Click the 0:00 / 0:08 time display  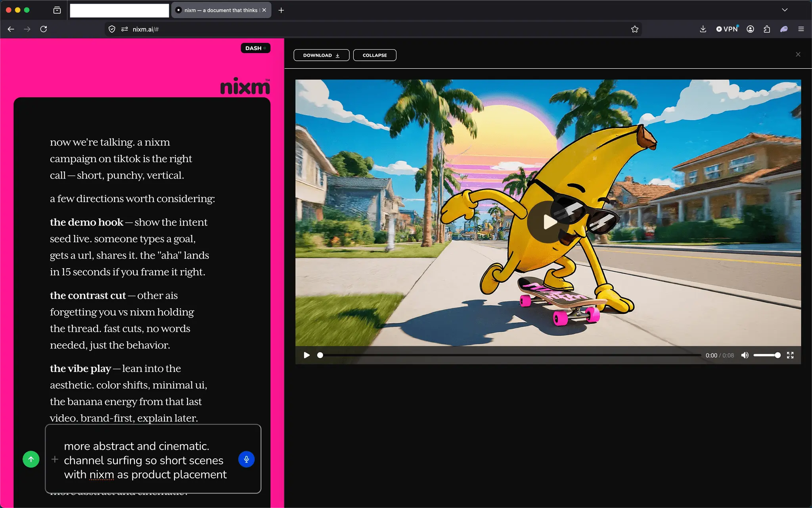(x=720, y=355)
